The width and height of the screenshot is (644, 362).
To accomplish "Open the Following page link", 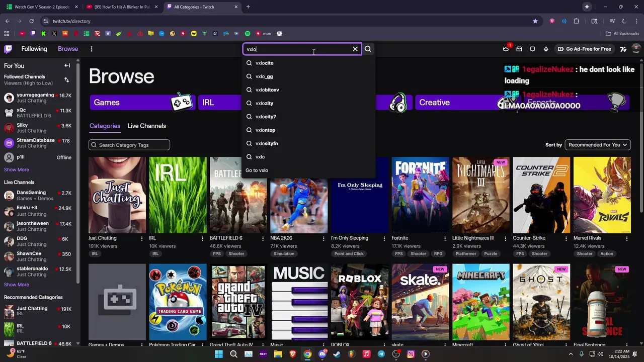I will tap(34, 49).
